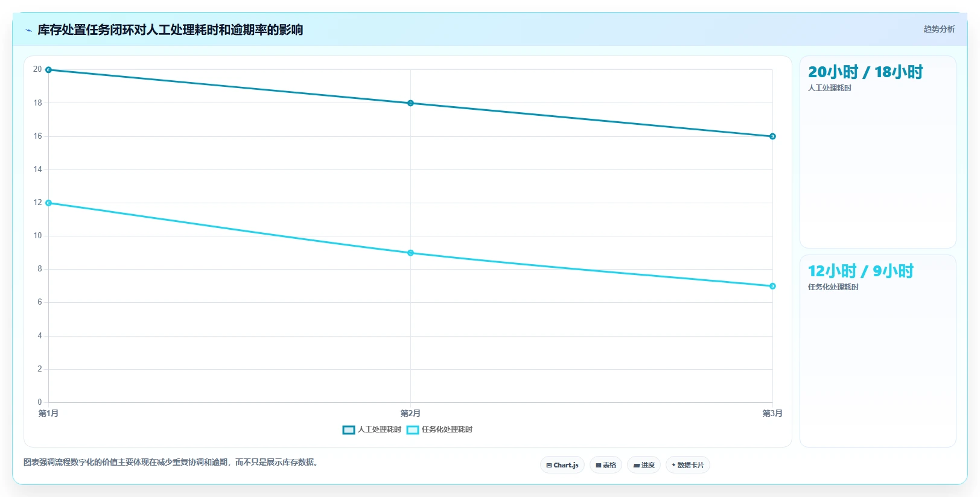Click the y-axis value 12
980x497 pixels.
pos(37,203)
